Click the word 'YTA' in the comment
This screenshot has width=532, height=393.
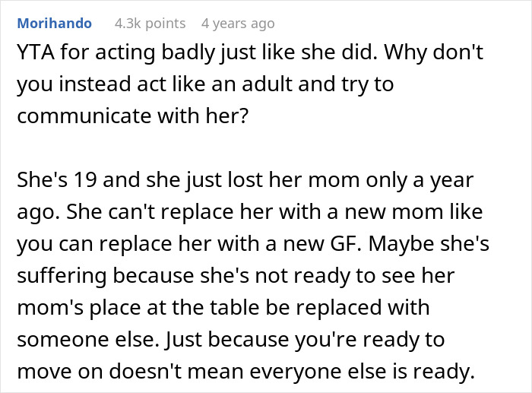(36, 52)
